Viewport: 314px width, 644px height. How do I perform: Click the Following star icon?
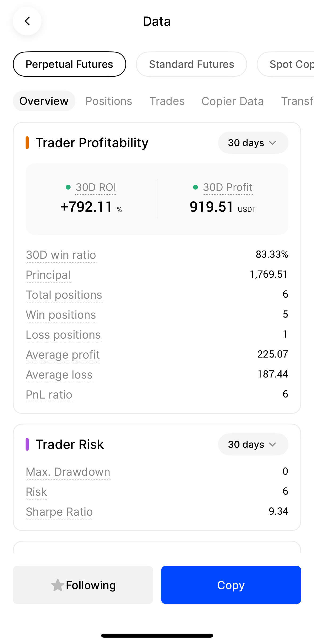click(x=58, y=585)
